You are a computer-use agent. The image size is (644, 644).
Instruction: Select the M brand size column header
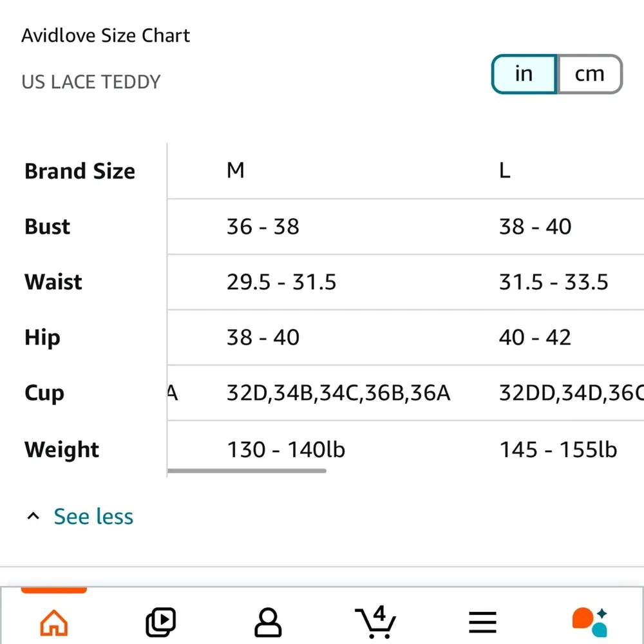pos(236,171)
